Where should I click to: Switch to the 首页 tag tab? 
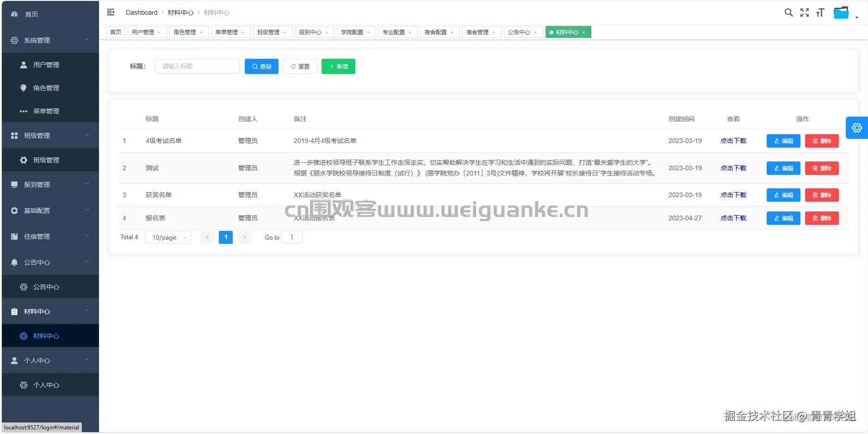tap(116, 32)
